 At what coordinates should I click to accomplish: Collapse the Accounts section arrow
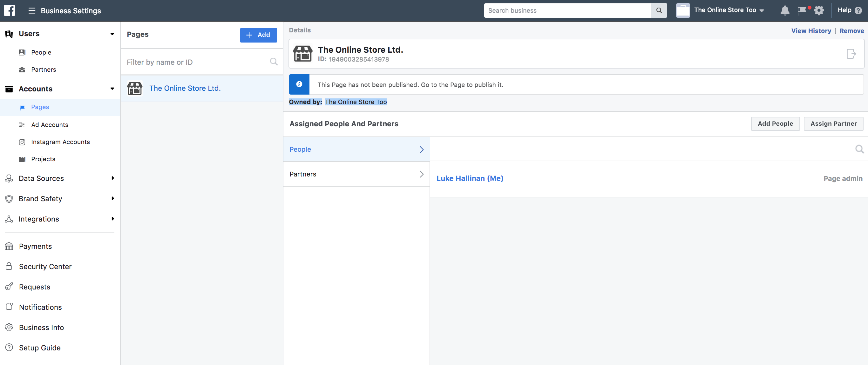click(112, 89)
